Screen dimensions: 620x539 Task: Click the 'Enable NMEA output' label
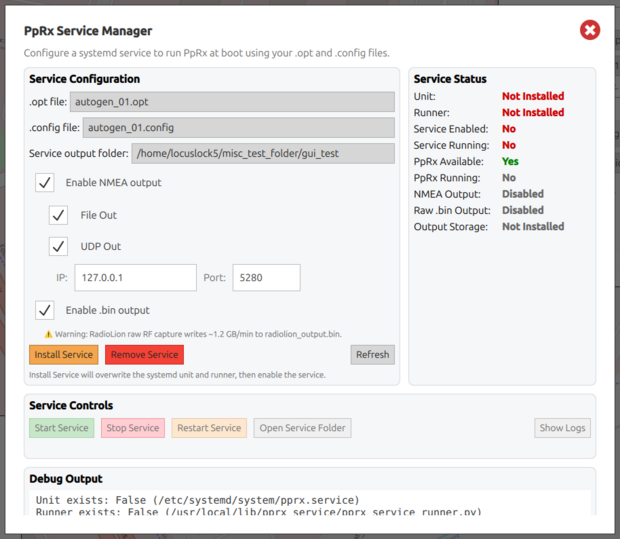click(113, 183)
